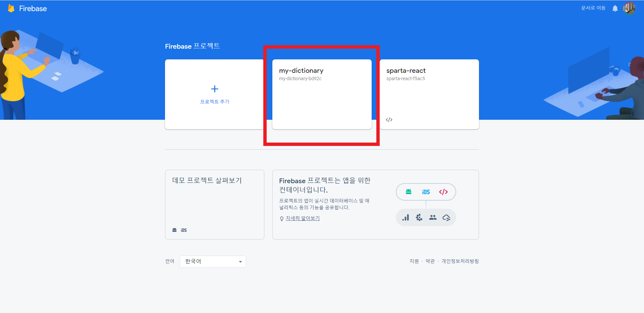
Task: Open the 지원 footer link
Action: tap(414, 261)
